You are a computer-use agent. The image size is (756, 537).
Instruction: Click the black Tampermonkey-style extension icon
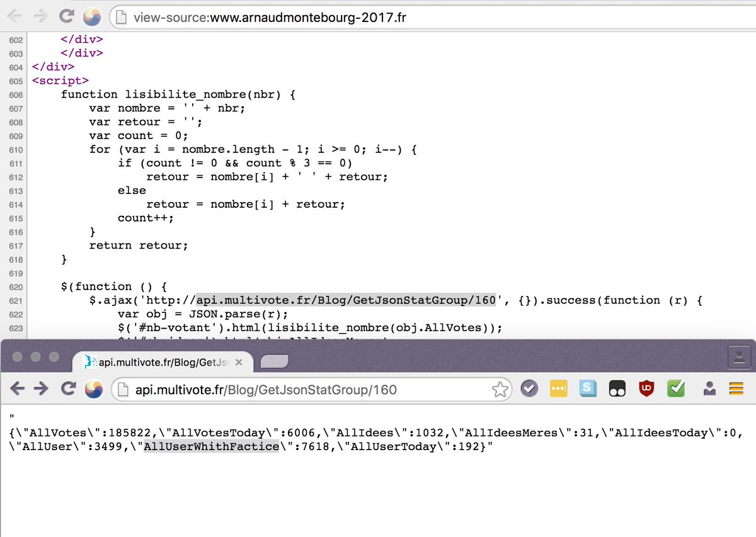617,390
